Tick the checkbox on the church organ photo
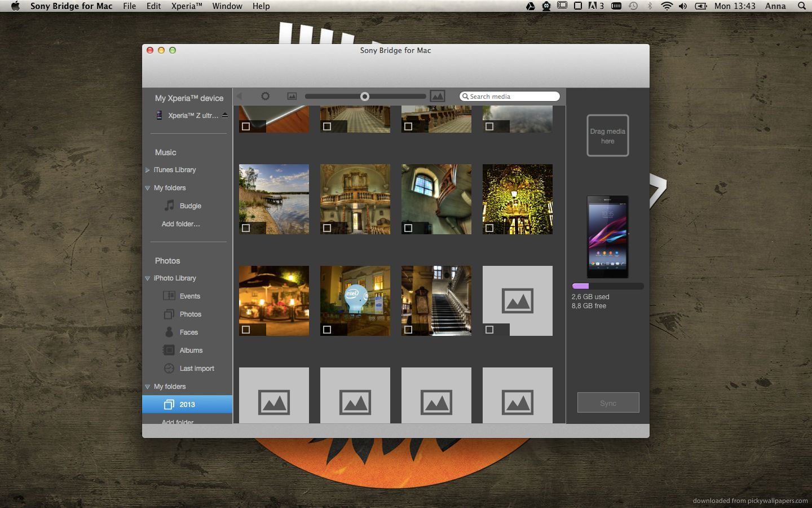This screenshot has height=508, width=812. [x=327, y=228]
